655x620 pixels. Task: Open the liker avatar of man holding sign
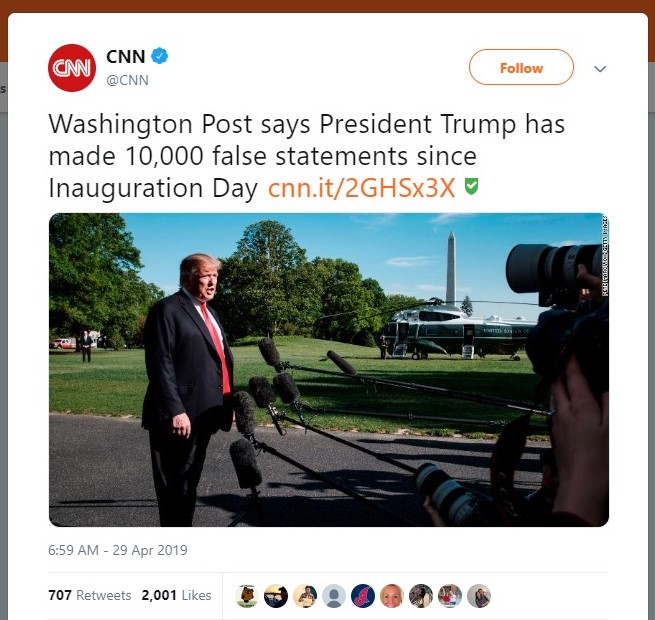[305, 595]
